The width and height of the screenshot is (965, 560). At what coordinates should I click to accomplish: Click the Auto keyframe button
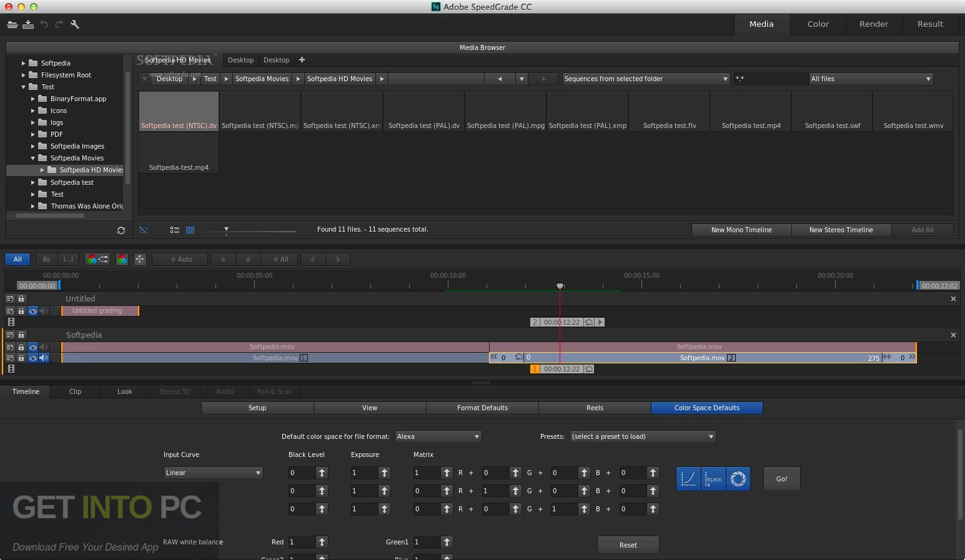181,259
